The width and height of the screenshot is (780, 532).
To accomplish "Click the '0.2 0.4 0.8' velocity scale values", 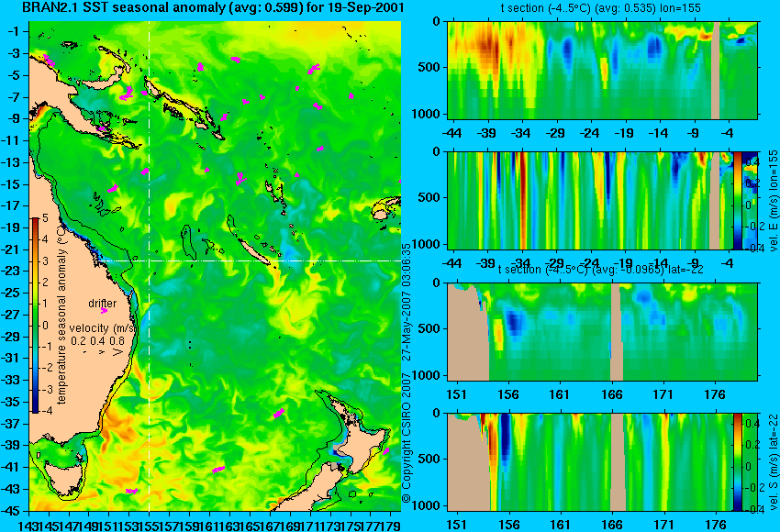I will pos(97,341).
